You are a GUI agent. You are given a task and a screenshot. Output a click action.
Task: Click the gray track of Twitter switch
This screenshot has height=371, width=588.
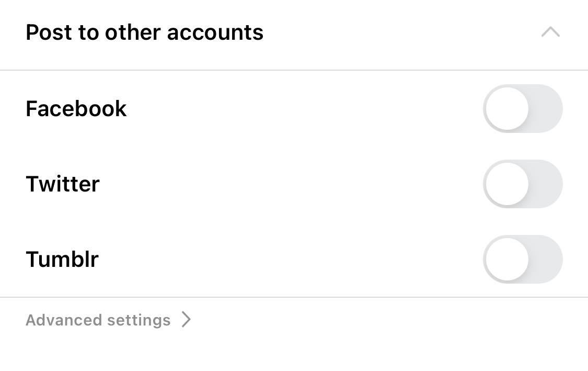pyautogui.click(x=547, y=184)
